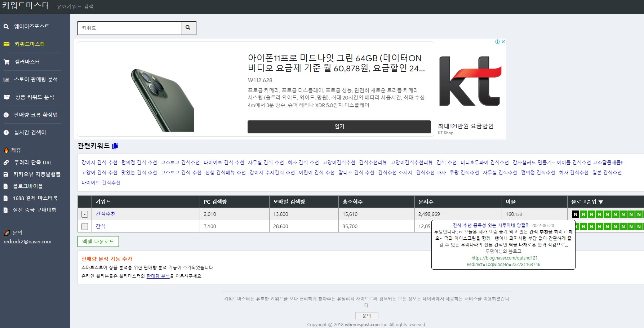Remove the 간식추천 row with minus button

[x=85, y=214]
